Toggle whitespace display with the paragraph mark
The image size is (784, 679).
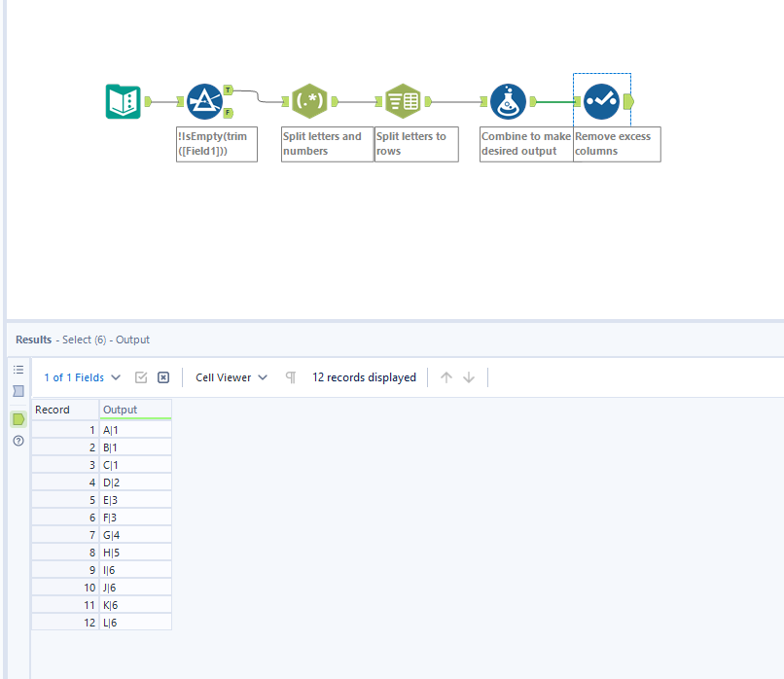click(x=290, y=376)
